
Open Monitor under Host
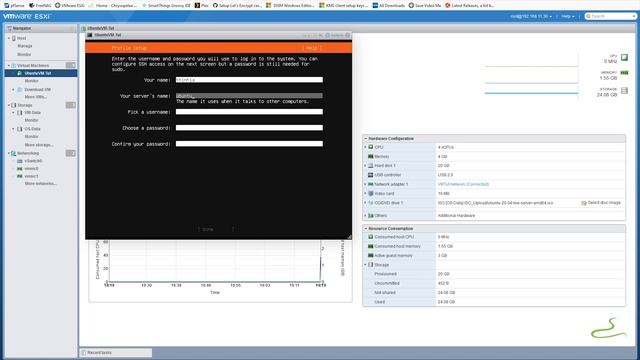pos(24,54)
